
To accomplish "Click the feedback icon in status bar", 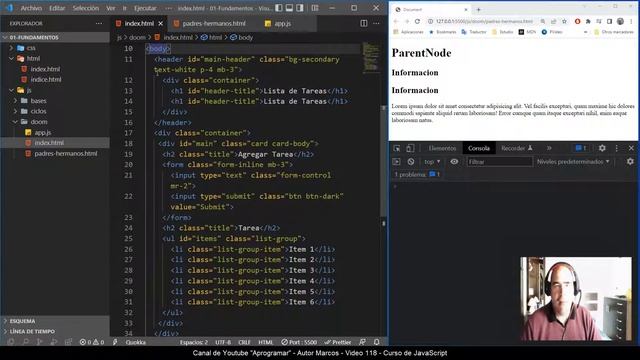I will [x=362, y=342].
